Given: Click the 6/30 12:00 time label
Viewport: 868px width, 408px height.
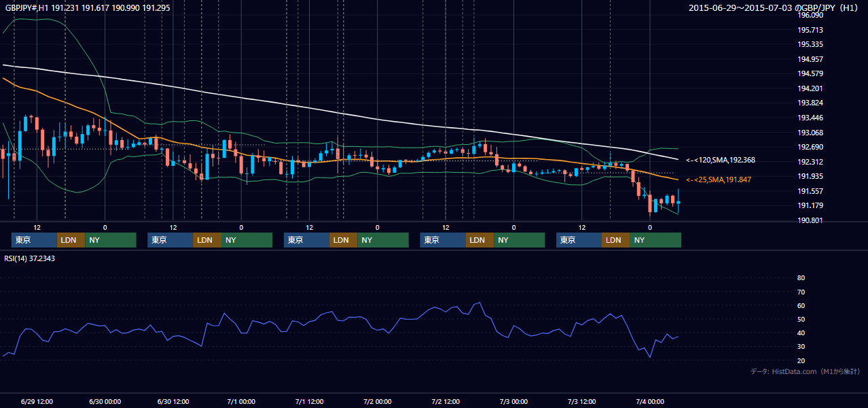Looking at the screenshot, I should click(173, 401).
